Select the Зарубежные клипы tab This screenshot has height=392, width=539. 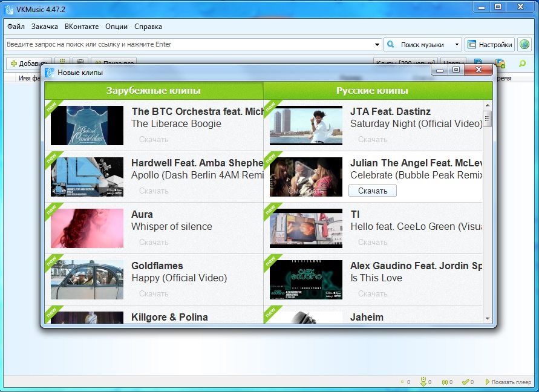[154, 91]
